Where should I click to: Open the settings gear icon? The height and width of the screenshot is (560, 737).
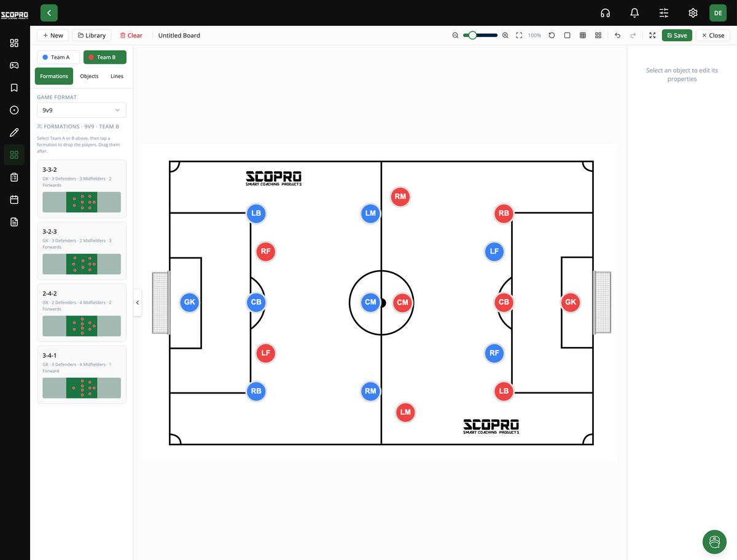pos(693,13)
